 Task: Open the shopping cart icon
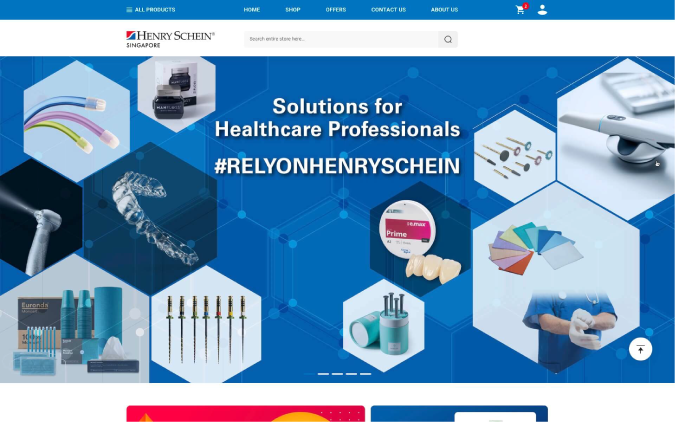(x=520, y=10)
